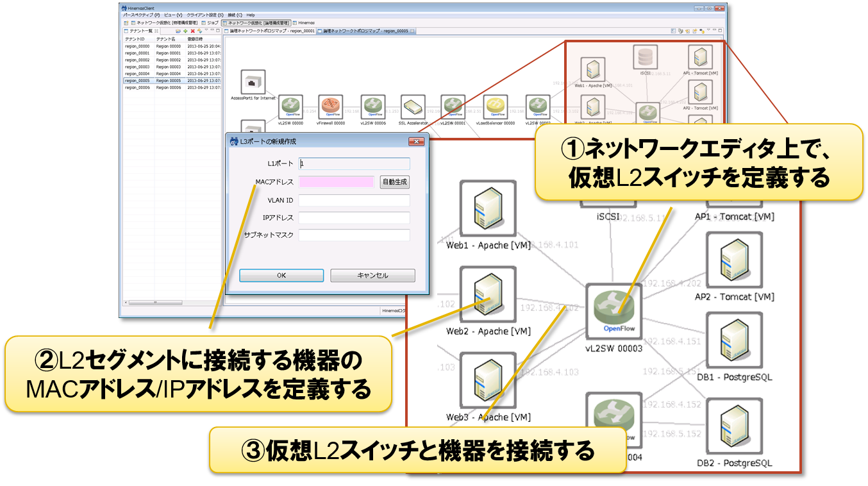Image resolution: width=868 pixels, height=486 pixels.
Task: Click the export arrow icon in editor toolbar
Action: click(x=695, y=31)
